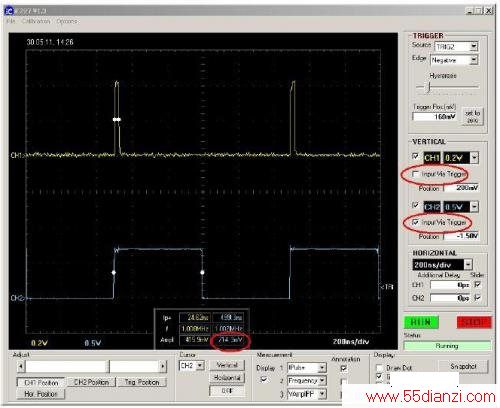Disable CH2 Input Via Trigger checkbox
Screen dimensions: 500x408
point(415,222)
